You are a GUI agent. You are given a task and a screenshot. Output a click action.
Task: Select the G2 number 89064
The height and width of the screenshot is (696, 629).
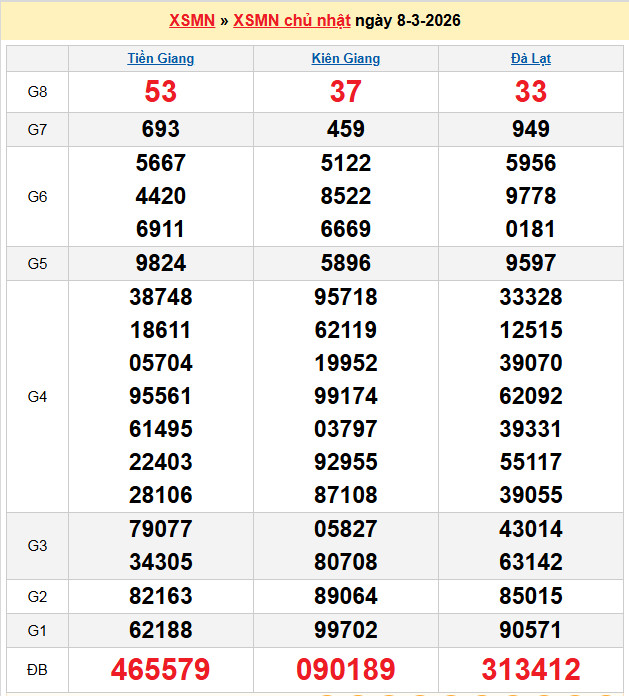[346, 597]
